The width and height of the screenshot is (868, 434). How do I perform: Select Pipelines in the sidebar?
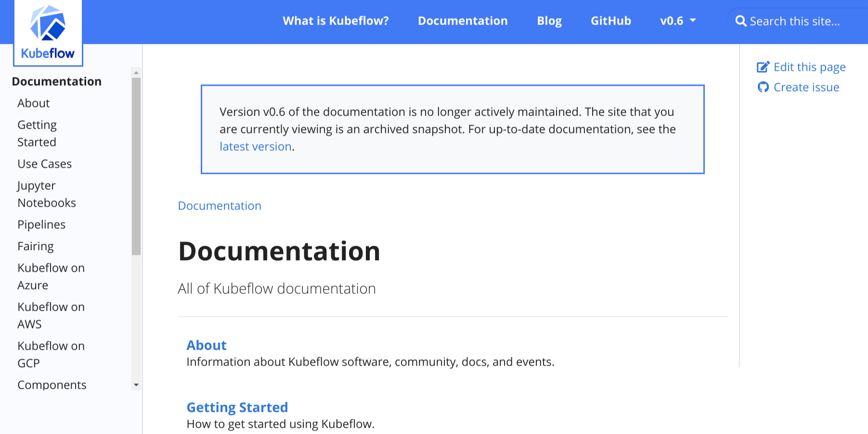(41, 224)
